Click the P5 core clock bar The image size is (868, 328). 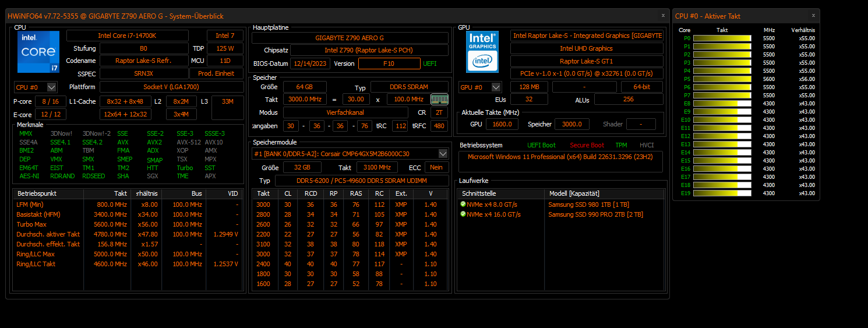pyautogui.click(x=722, y=79)
